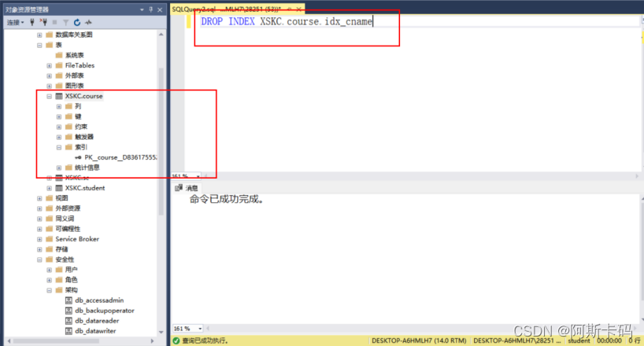This screenshot has width=644, height=346.
Task: Click the 命令已成功完成 message text
Action: point(226,200)
